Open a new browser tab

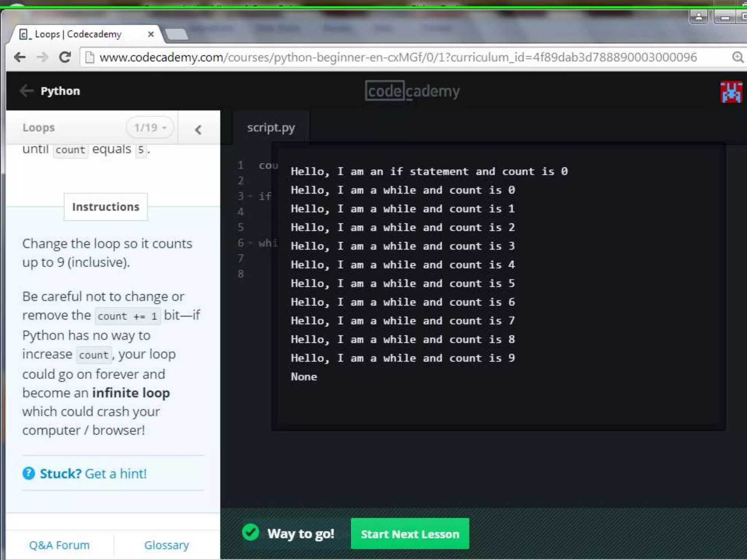(177, 35)
